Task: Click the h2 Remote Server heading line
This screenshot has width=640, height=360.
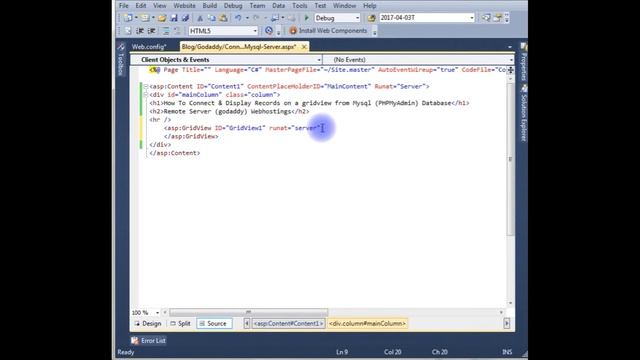Action: pyautogui.click(x=229, y=111)
